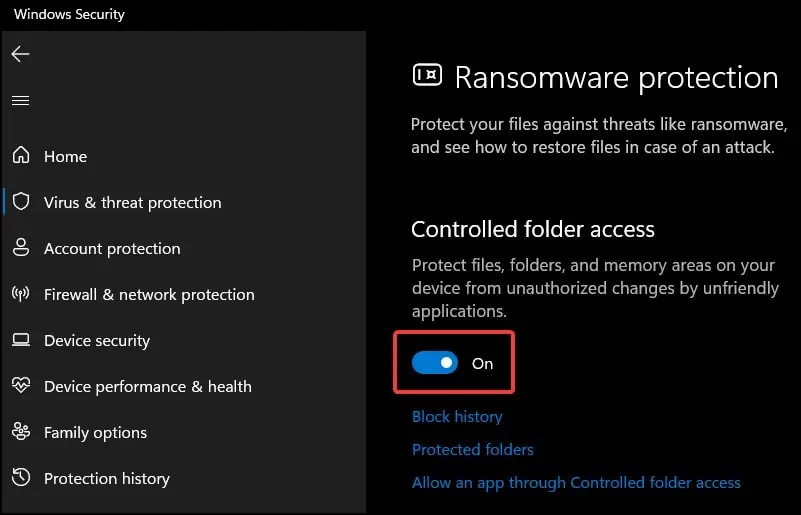This screenshot has width=801, height=515.
Task: Click the Device performance & health heart icon
Action: 21,386
